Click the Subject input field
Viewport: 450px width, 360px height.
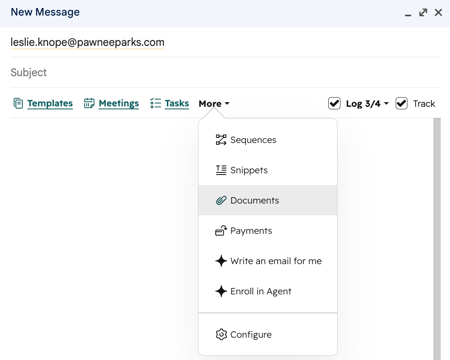pyautogui.click(x=225, y=72)
